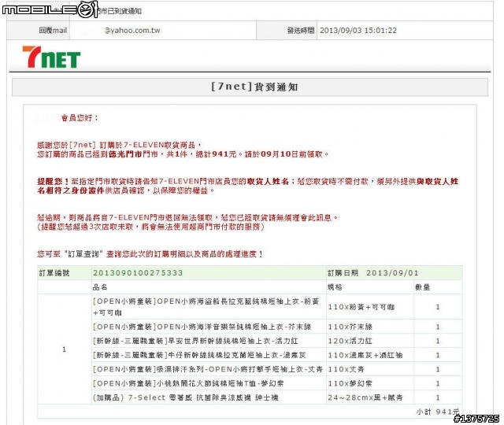Viewport: 504px width, 425px height.
Task: Click the 品名 column header
Action: (100, 286)
